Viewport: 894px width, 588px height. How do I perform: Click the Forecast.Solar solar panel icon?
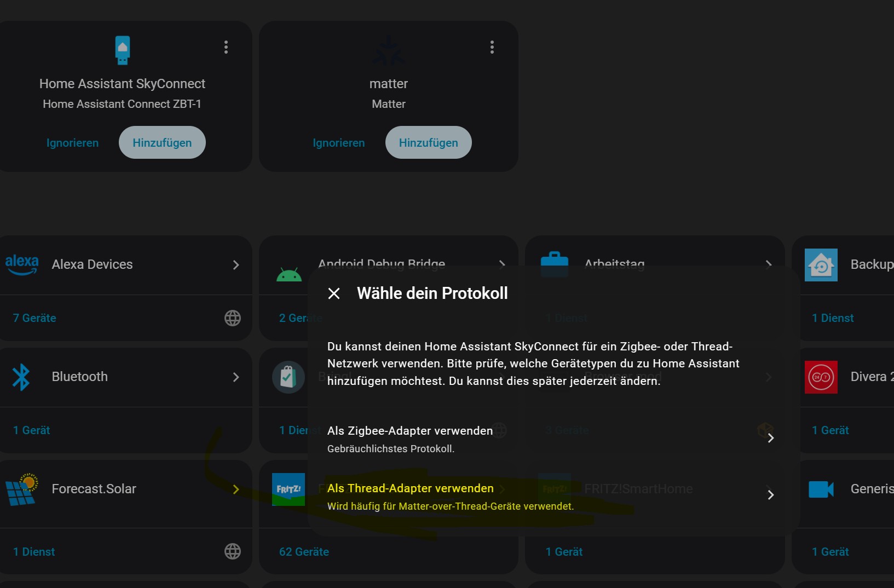pyautogui.click(x=22, y=489)
